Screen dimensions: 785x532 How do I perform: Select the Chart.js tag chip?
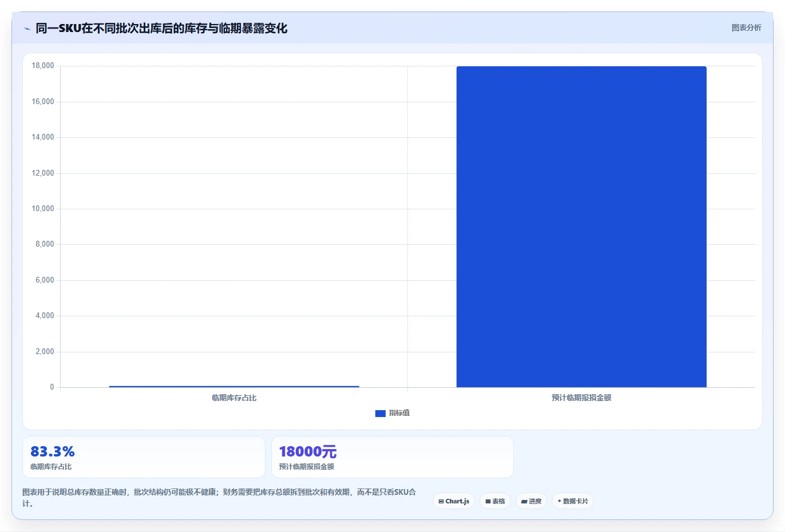click(x=454, y=501)
